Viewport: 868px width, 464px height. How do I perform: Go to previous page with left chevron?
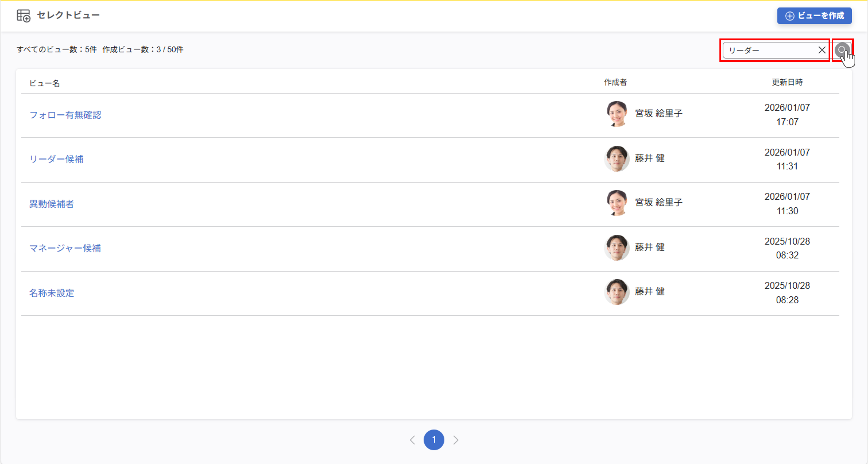(x=412, y=440)
